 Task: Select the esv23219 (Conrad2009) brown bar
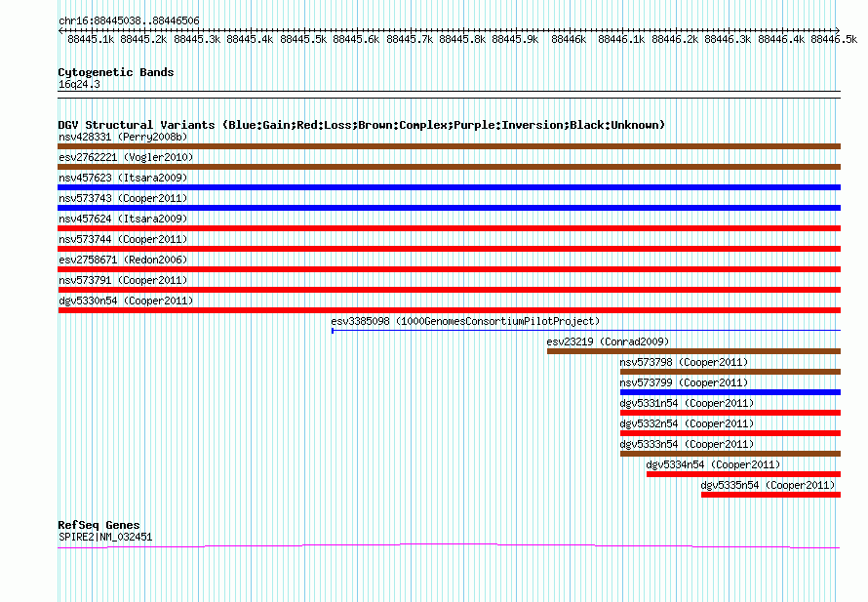tap(693, 351)
